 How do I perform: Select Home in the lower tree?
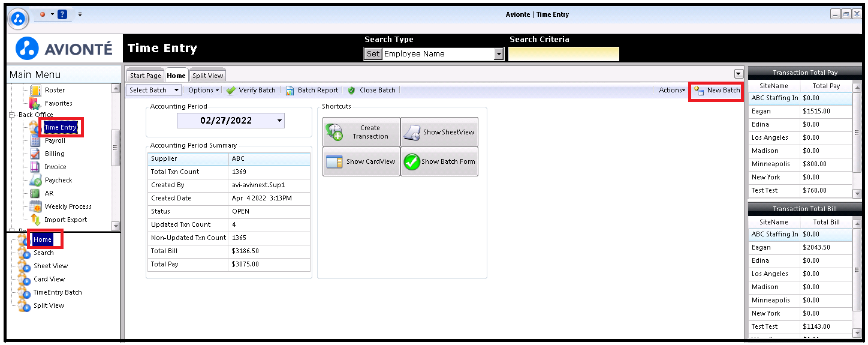click(43, 239)
